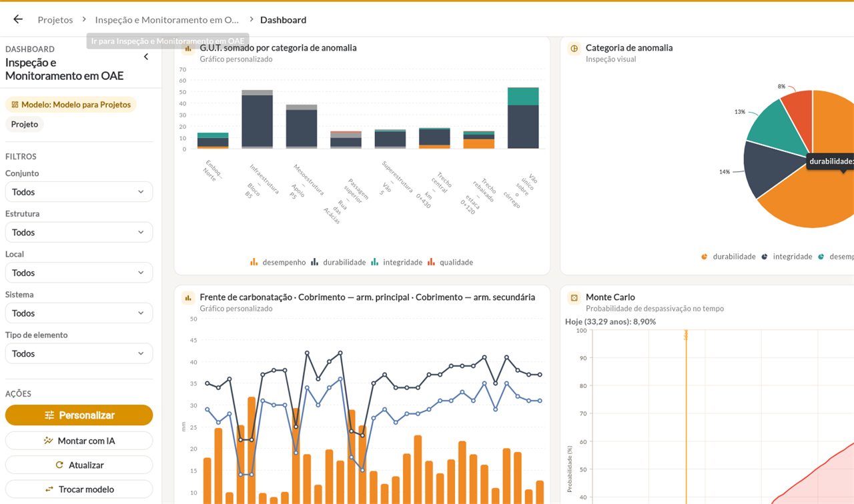
Task: Go to the Projetos breadcrumb
Action: point(55,20)
